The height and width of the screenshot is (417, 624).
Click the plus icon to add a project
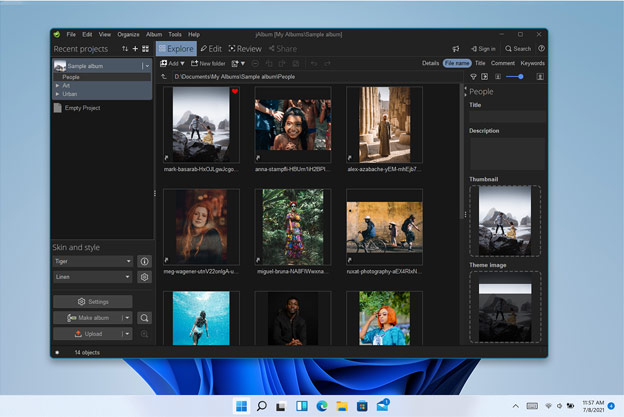click(135, 48)
